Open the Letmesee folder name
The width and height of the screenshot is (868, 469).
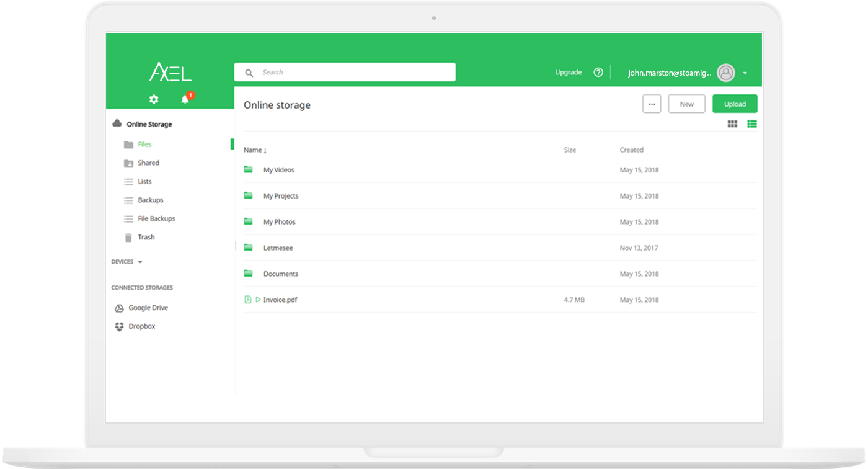point(278,248)
